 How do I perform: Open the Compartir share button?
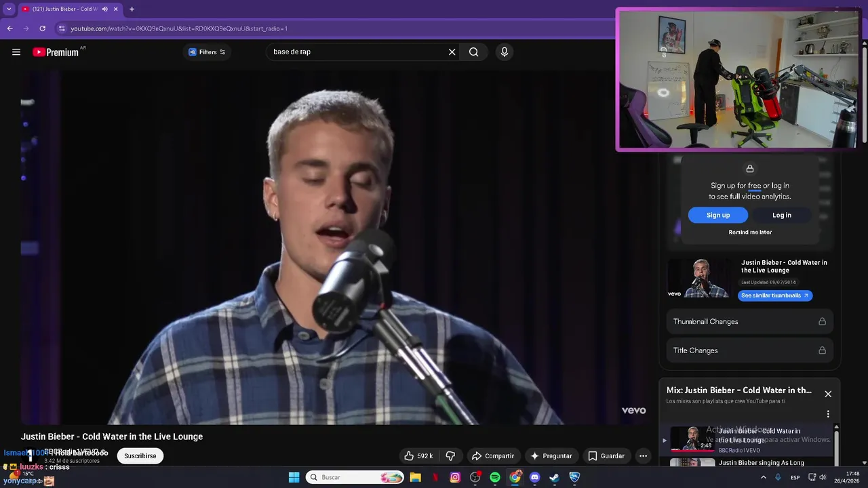[x=493, y=456]
